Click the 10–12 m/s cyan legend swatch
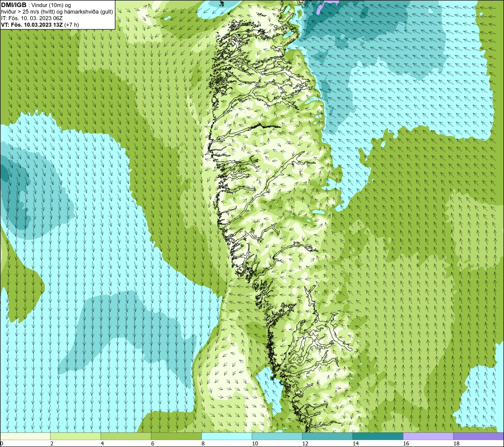The image size is (504, 447). click(277, 436)
